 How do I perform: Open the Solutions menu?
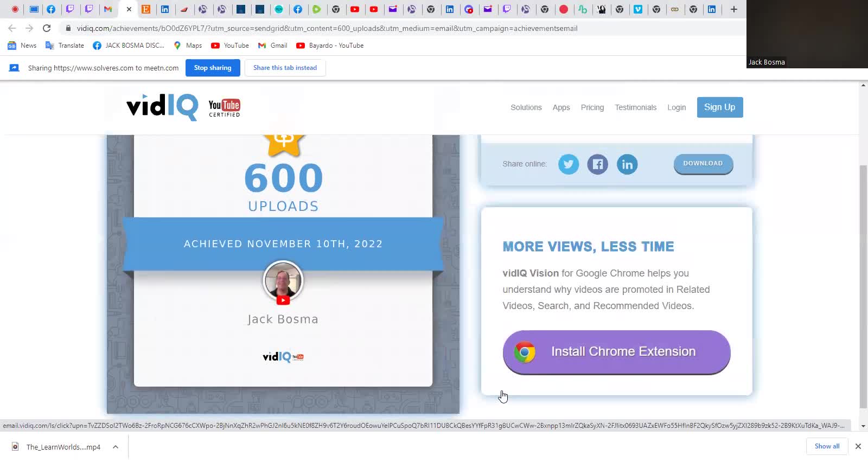point(526,107)
